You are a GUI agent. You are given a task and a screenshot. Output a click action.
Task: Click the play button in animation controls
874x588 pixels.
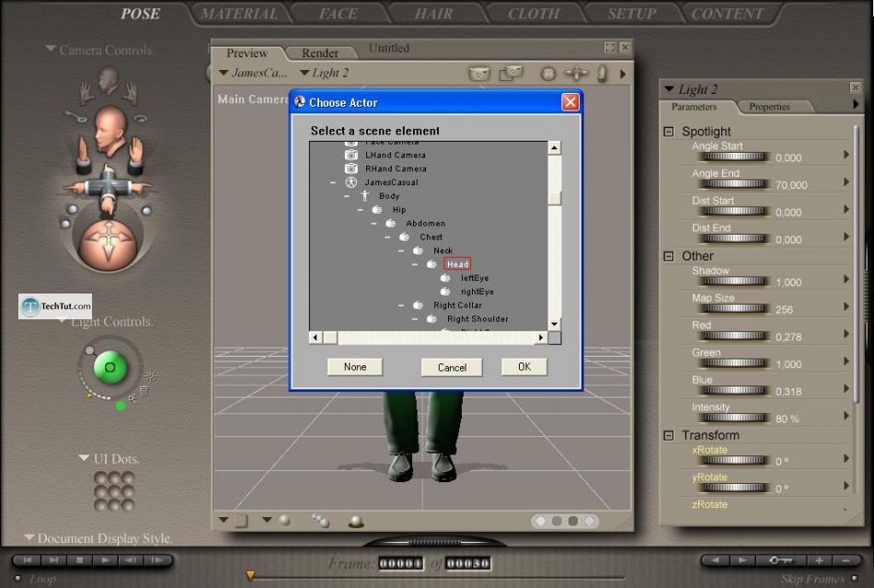tap(105, 559)
